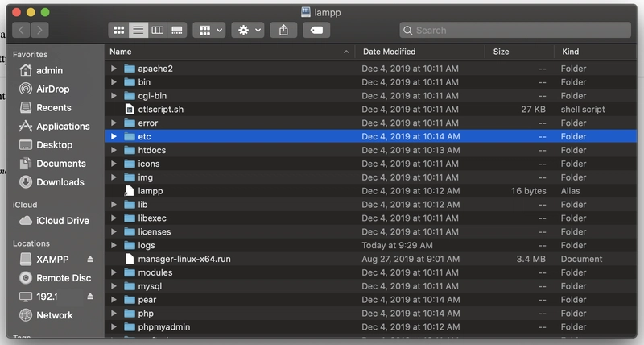Expand the mysql folder
This screenshot has height=345, width=644.
[x=114, y=286]
